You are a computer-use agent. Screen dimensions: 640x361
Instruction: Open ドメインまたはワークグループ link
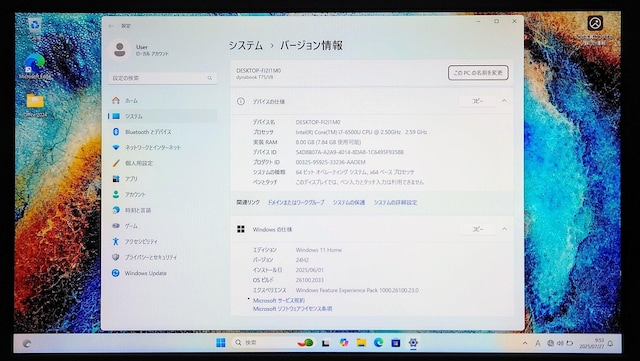pos(296,203)
